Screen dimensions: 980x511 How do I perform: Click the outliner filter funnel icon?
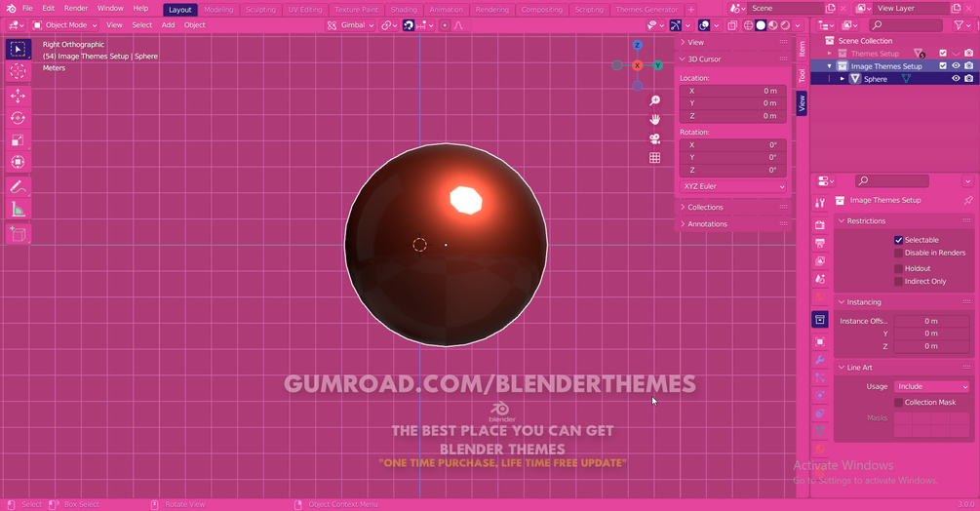(959, 25)
